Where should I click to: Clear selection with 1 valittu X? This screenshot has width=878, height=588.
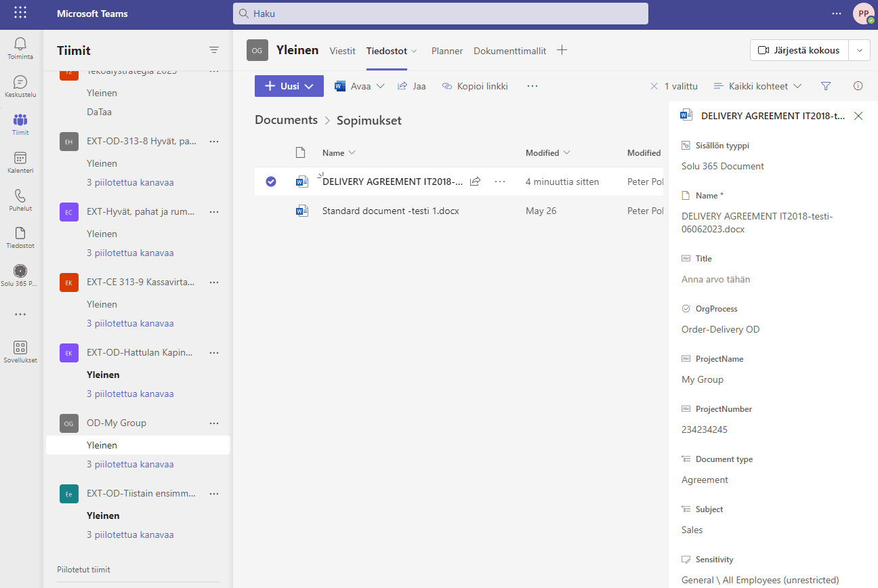(654, 86)
